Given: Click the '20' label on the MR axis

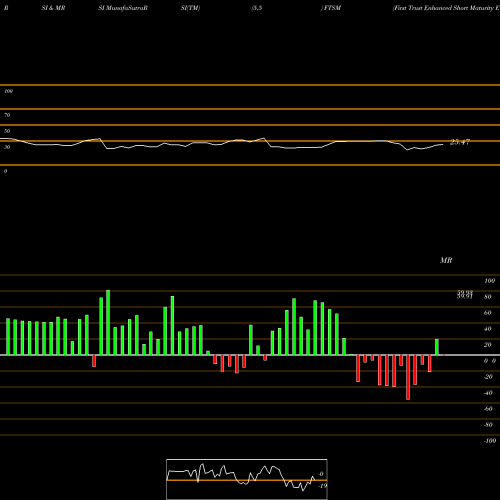Looking at the screenshot, I should (x=488, y=345).
